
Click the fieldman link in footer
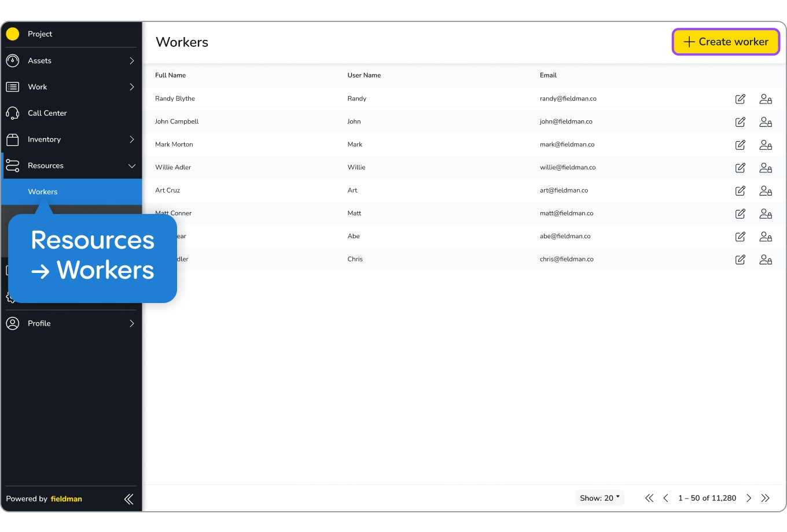point(67,499)
